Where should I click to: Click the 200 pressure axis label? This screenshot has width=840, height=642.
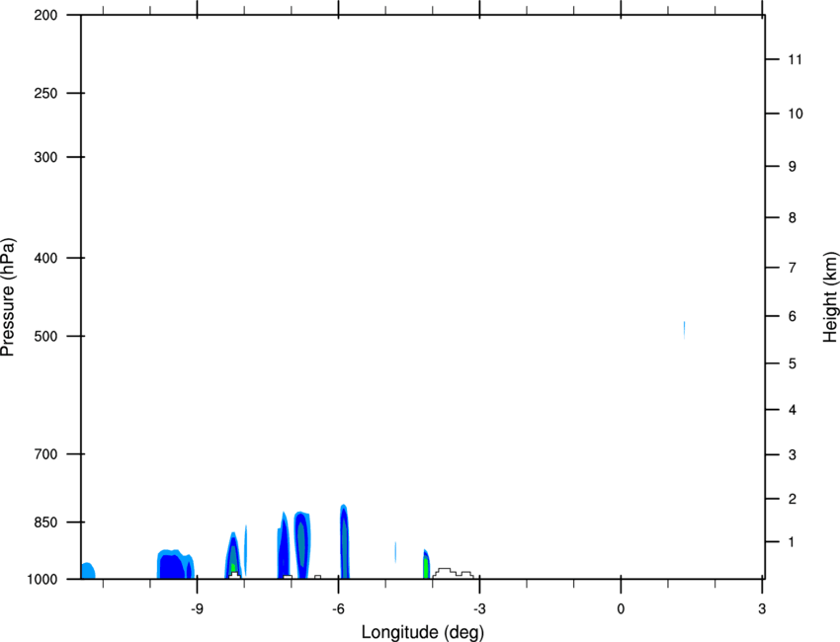pyautogui.click(x=45, y=15)
